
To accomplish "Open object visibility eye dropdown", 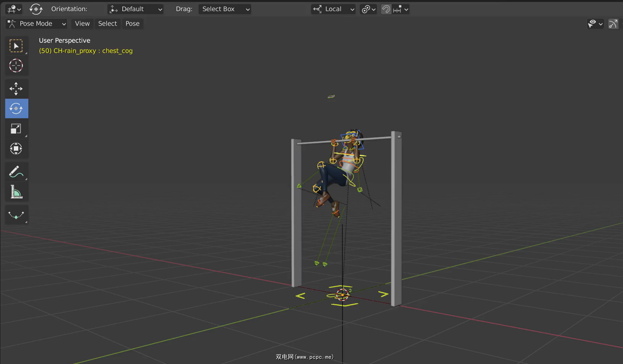I will coord(595,24).
